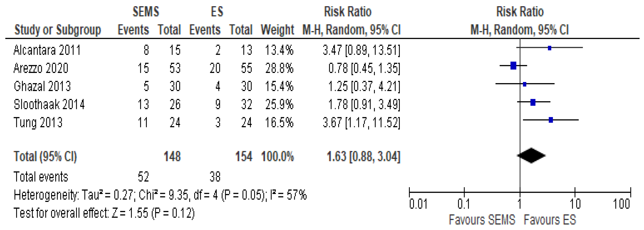The image size is (644, 230).
Task: Select the Heterogeneity statistics line
Action: pyautogui.click(x=160, y=195)
